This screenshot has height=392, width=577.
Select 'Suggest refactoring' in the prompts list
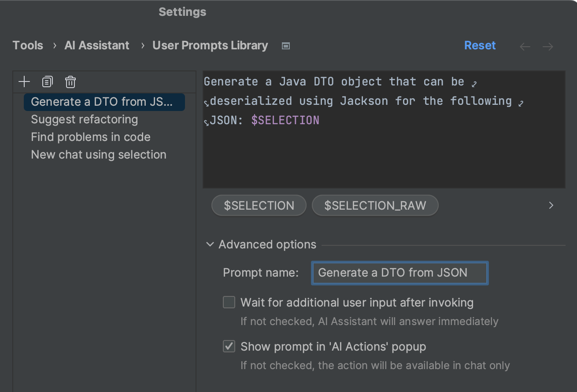pyautogui.click(x=84, y=119)
